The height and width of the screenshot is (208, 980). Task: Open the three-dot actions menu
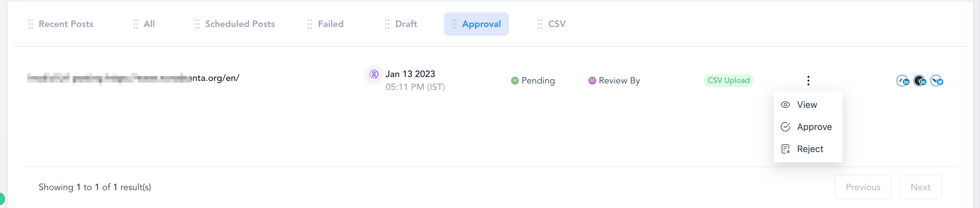808,81
